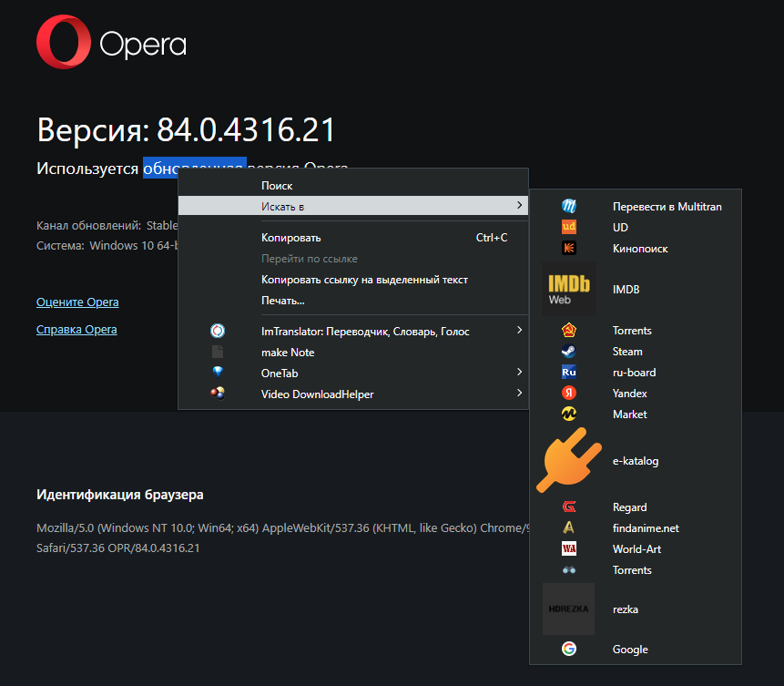Image resolution: width=784 pixels, height=686 pixels.
Task: Click the IMDb Web logo icon
Action: click(x=569, y=289)
